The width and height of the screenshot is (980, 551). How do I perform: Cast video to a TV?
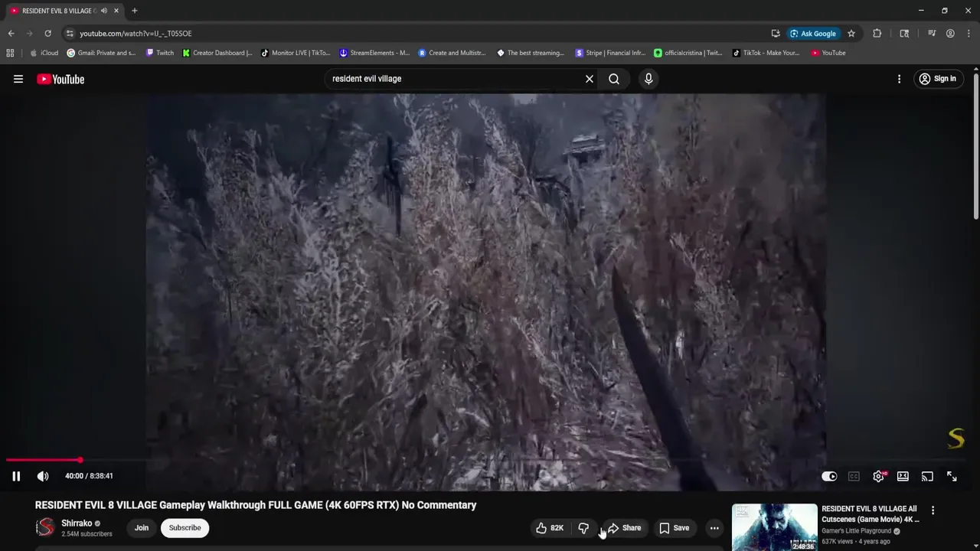(x=927, y=476)
